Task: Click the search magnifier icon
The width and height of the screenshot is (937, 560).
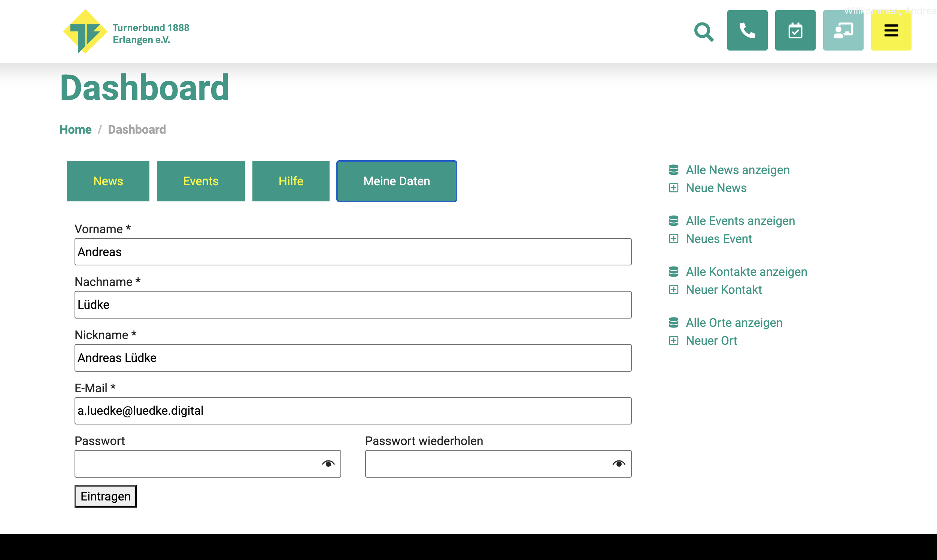Action: [x=704, y=31]
